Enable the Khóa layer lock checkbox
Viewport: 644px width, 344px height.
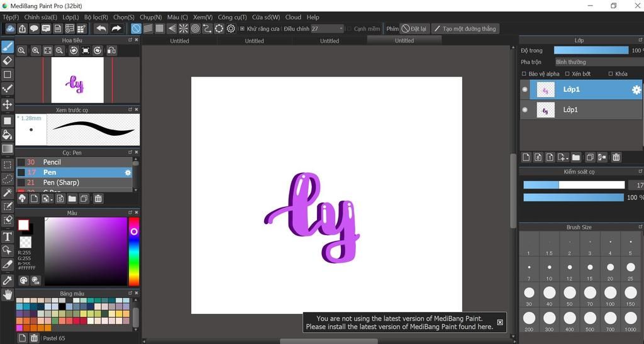coord(611,74)
